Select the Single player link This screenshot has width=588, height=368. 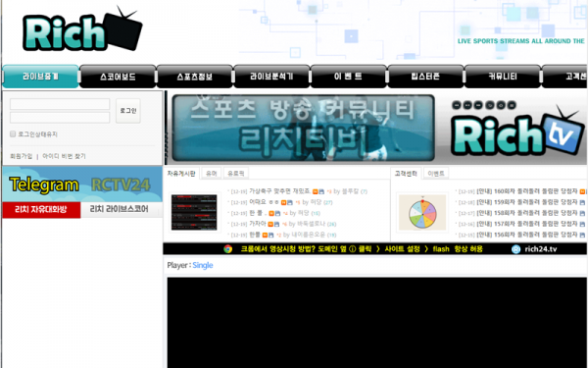203,265
